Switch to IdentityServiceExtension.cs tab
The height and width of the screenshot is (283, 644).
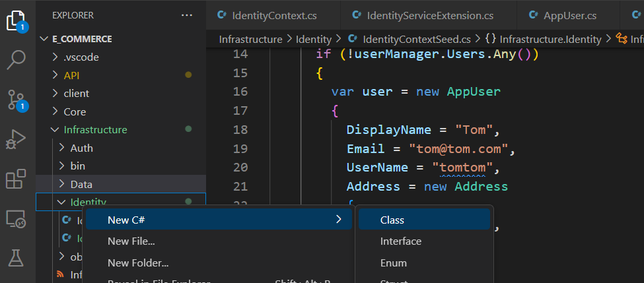[429, 15]
